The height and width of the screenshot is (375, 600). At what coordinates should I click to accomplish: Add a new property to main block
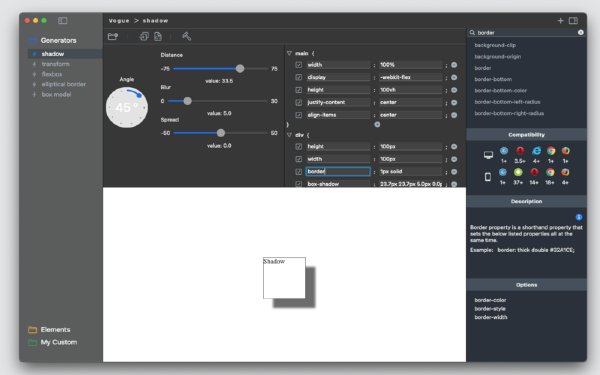click(x=377, y=124)
